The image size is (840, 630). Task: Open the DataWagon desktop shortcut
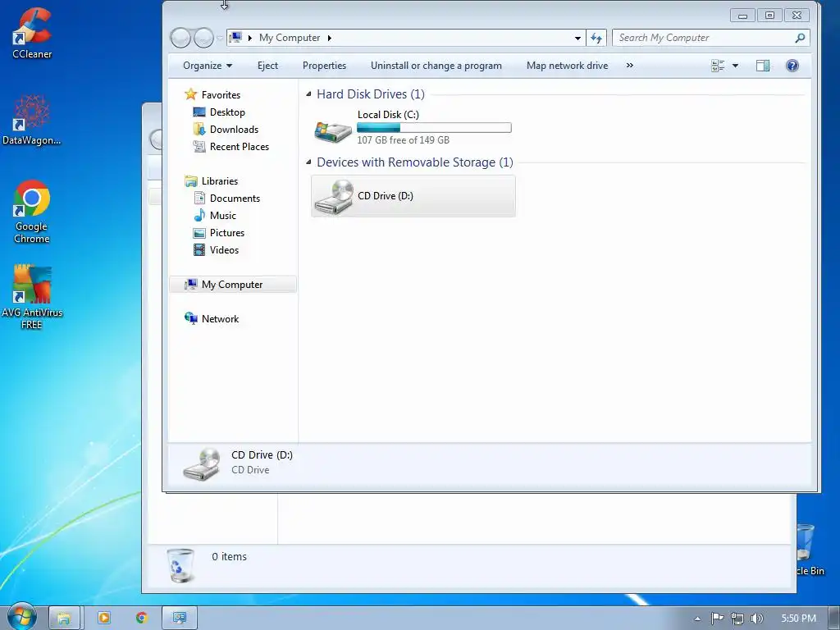point(32,120)
